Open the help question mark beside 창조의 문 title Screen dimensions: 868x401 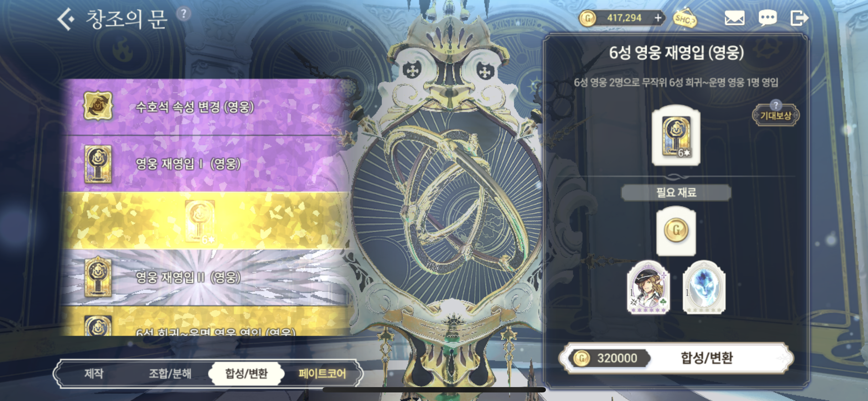[x=184, y=14]
